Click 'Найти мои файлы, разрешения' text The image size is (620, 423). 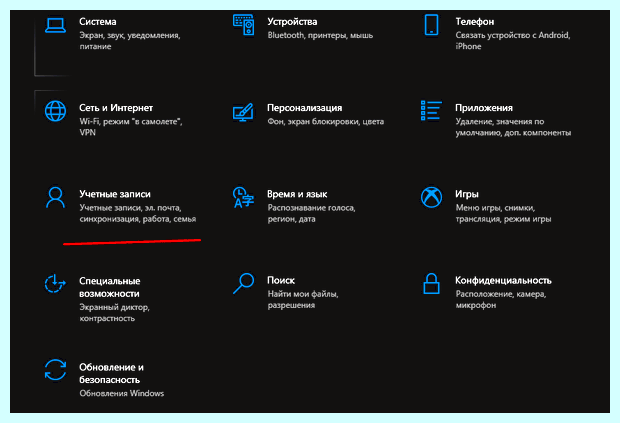(x=303, y=299)
